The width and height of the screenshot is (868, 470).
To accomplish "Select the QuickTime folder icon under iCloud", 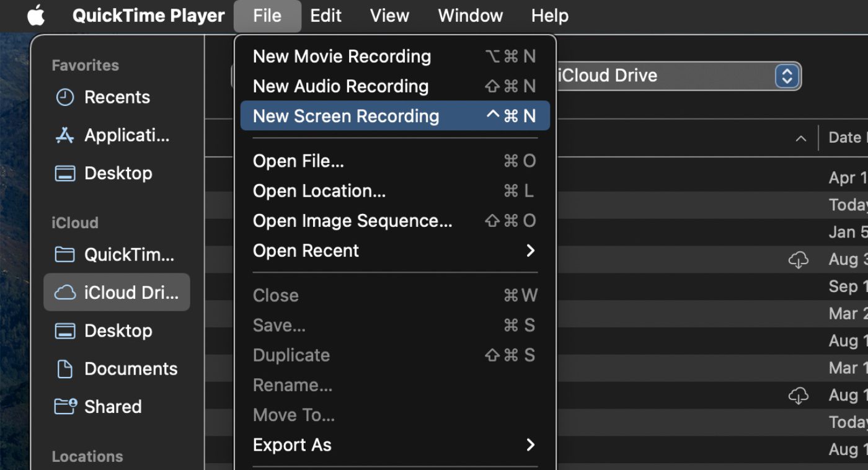I will pos(65,255).
